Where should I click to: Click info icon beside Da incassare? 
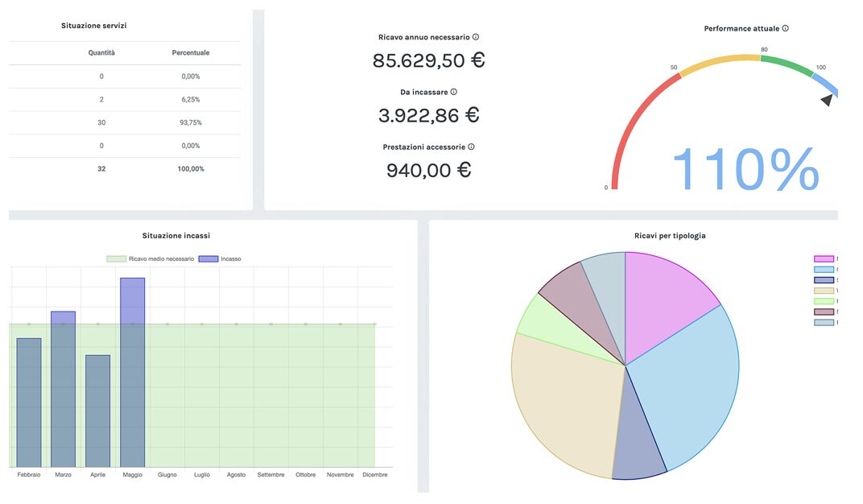pyautogui.click(x=454, y=92)
